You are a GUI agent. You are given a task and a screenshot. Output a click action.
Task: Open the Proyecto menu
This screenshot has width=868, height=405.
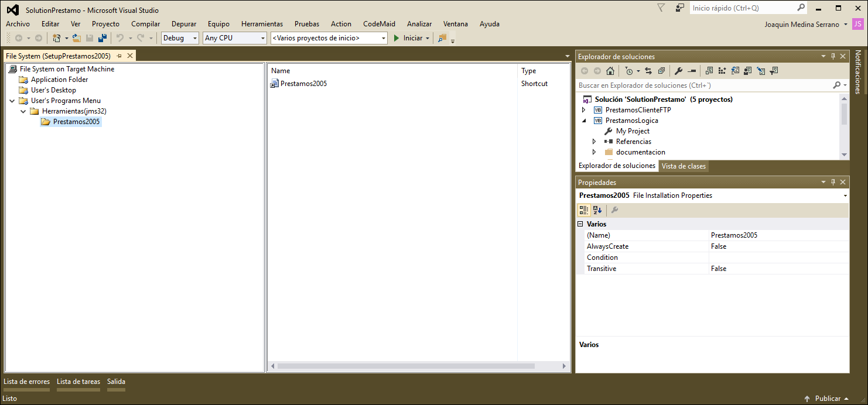(x=105, y=24)
